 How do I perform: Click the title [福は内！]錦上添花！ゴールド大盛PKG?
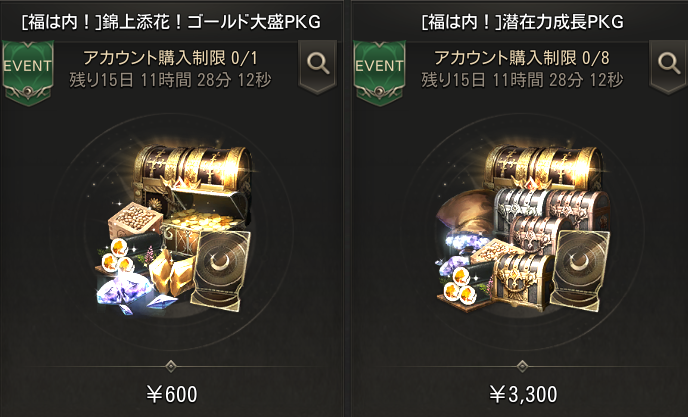pos(171,22)
